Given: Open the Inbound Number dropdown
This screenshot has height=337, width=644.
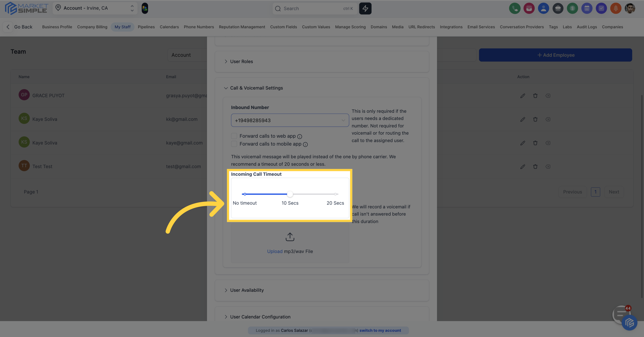Looking at the screenshot, I should [x=290, y=120].
